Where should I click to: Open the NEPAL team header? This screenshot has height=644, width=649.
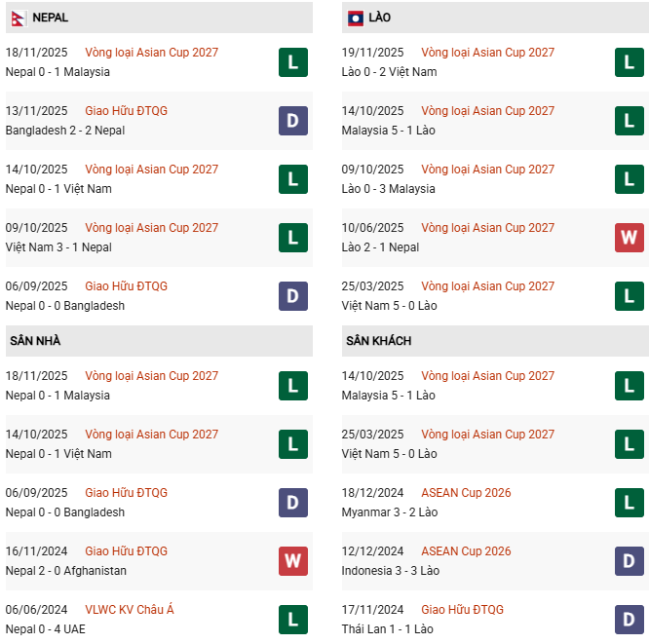tap(50, 18)
